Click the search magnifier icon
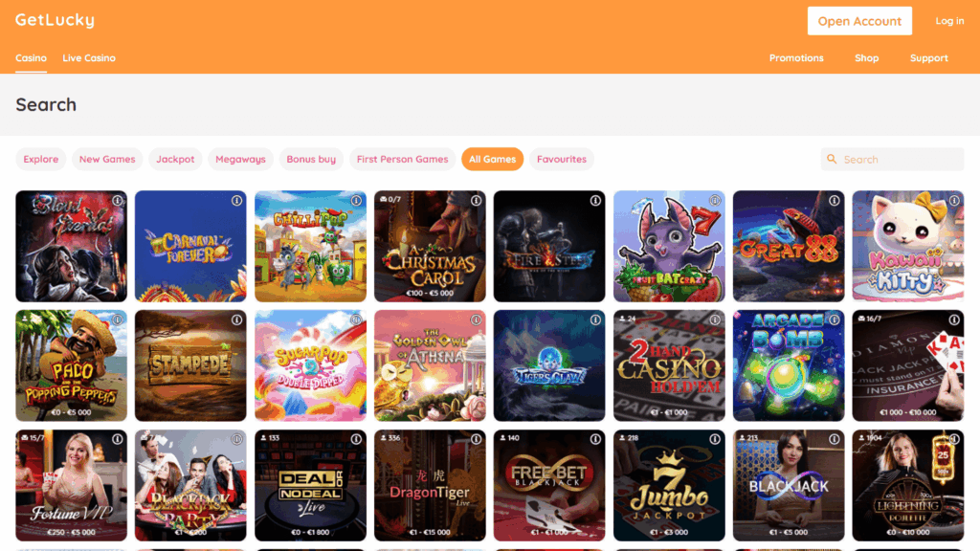Screen dimensions: 980x551 point(832,160)
